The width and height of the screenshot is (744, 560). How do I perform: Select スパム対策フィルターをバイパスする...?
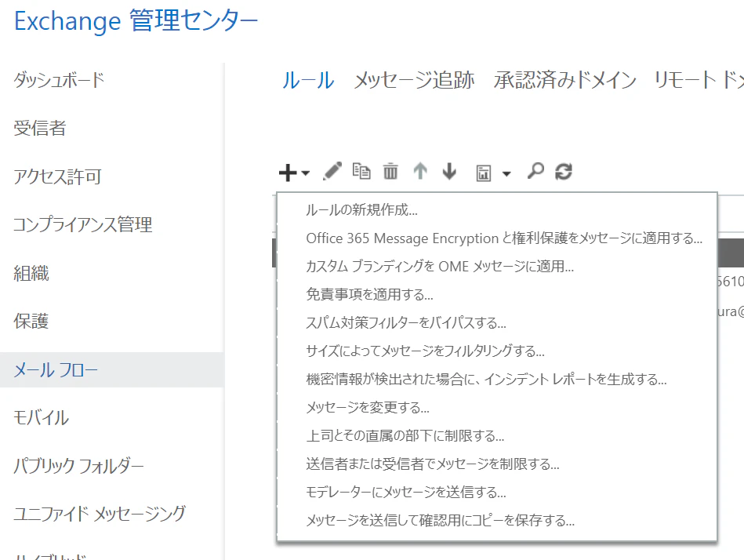[405, 322]
